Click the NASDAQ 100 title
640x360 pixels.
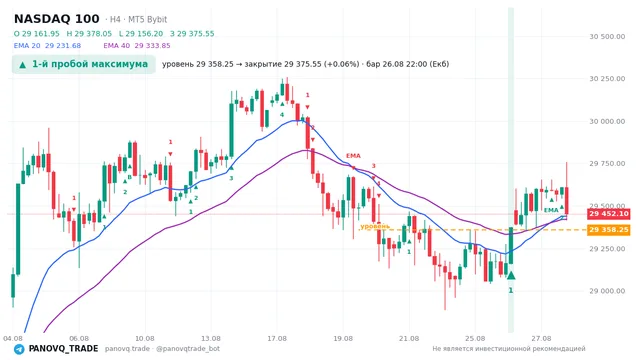tap(57, 19)
